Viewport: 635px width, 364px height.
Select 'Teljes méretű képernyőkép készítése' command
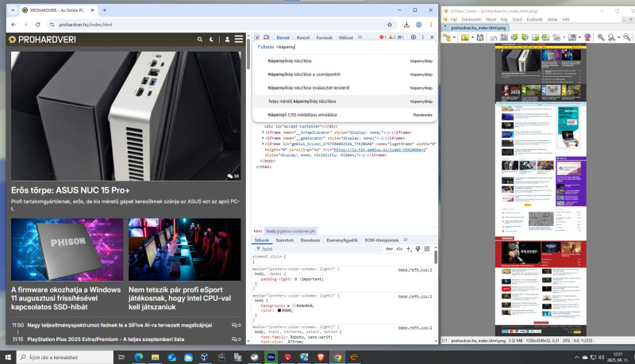point(344,102)
